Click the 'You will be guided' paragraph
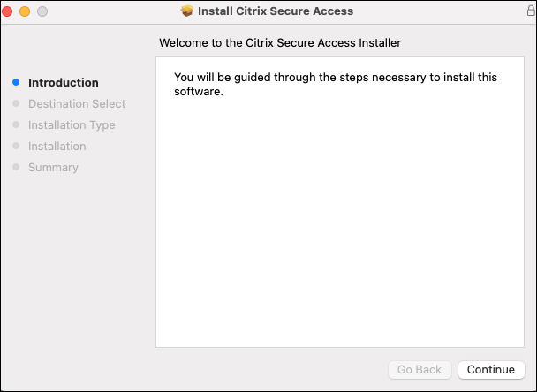The image size is (537, 392). 336,84
